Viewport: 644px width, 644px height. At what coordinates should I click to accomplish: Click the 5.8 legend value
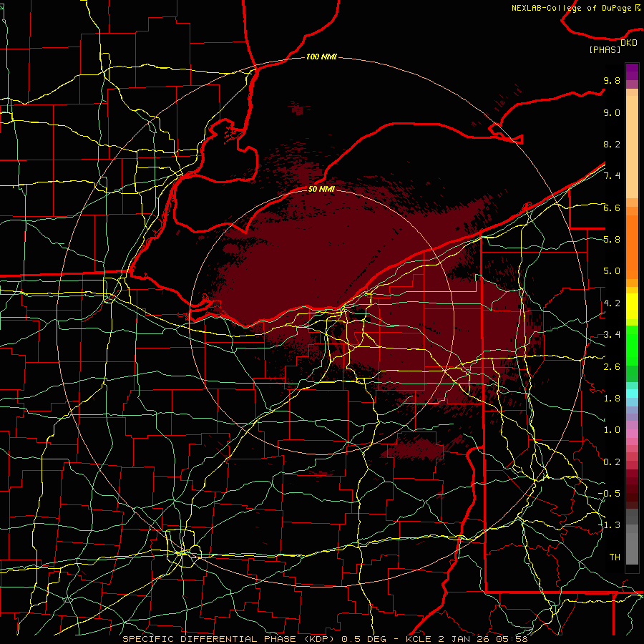click(612, 240)
